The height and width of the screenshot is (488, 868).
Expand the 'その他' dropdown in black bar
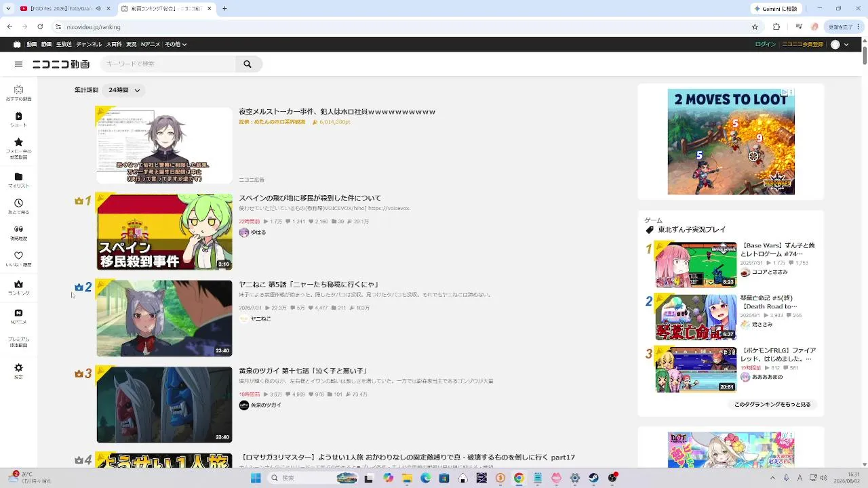click(176, 45)
